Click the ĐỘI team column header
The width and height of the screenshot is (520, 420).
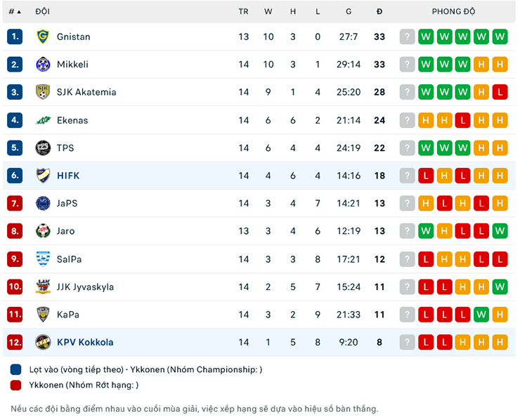[x=42, y=11]
